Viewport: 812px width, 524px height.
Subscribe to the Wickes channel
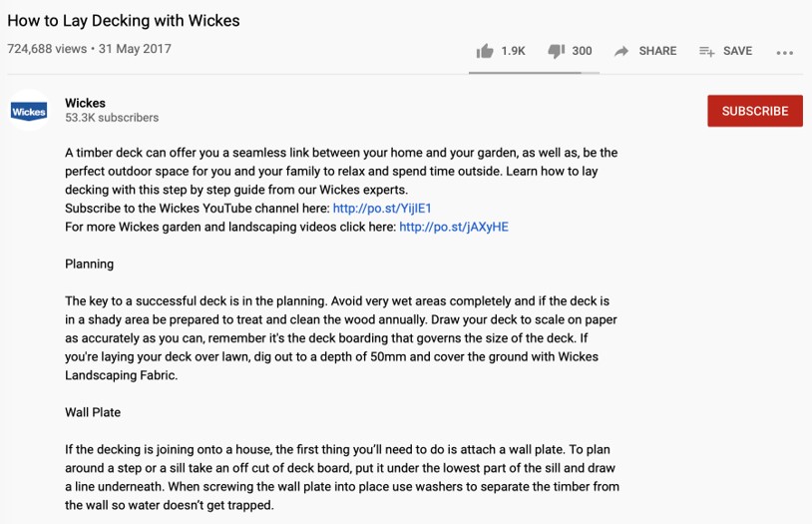[x=755, y=111]
